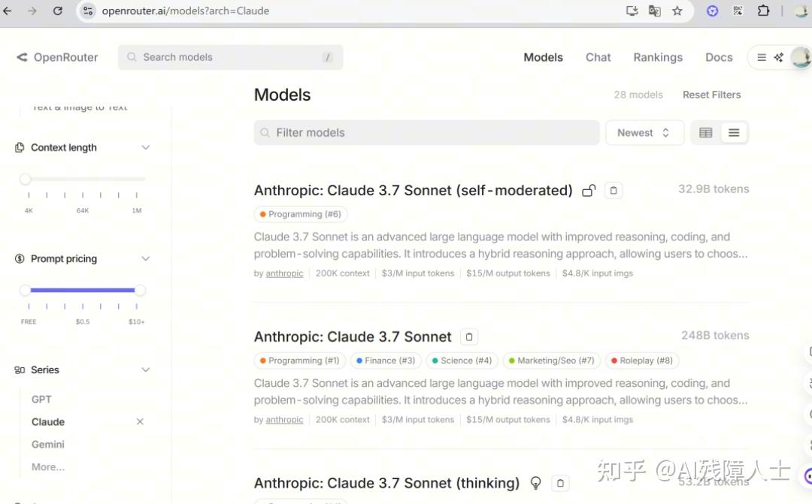812x504 pixels.
Task: Open site info icon in address bar
Action: (x=88, y=11)
